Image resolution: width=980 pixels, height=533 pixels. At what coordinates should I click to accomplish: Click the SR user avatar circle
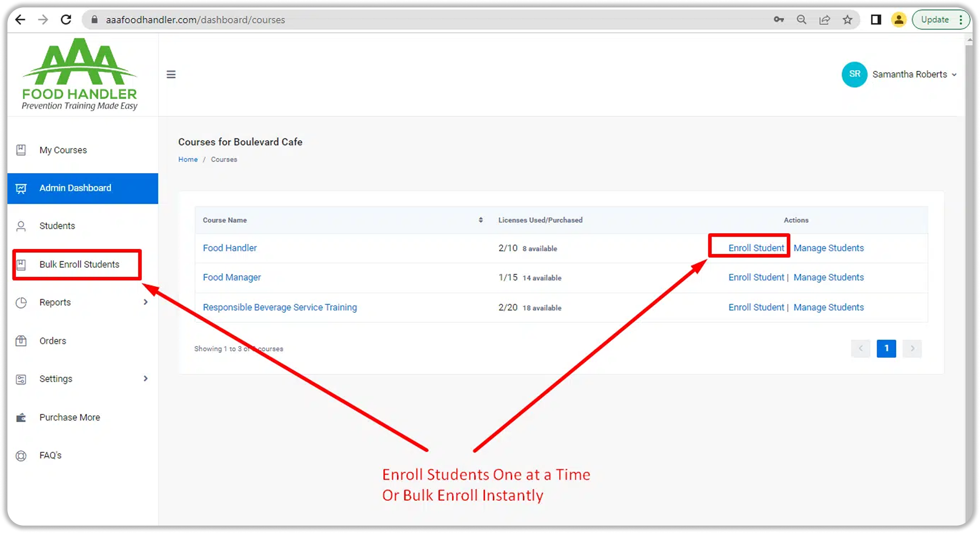854,74
